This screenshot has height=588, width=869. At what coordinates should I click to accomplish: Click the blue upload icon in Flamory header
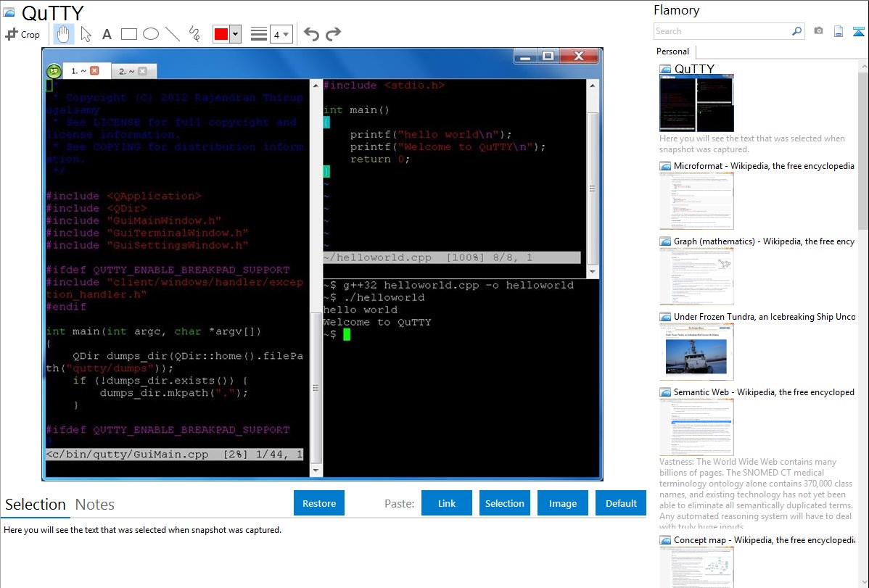pyautogui.click(x=858, y=32)
